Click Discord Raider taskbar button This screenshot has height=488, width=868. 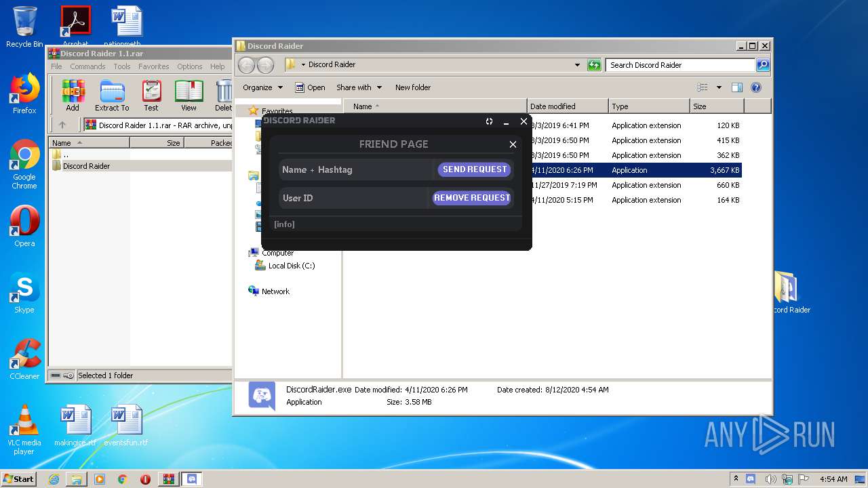click(x=191, y=479)
